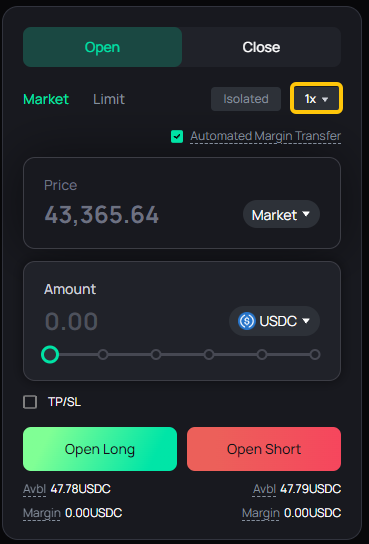Toggle the Isolated margin mode

246,99
